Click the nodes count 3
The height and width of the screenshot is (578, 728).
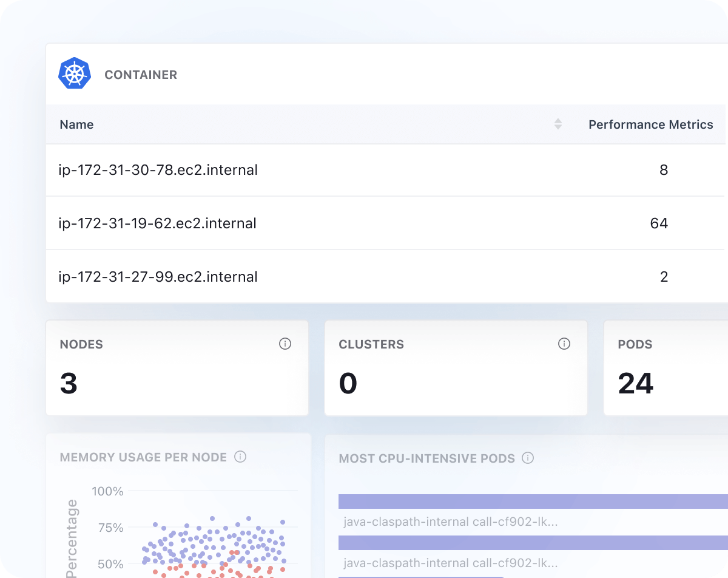pos(69,383)
